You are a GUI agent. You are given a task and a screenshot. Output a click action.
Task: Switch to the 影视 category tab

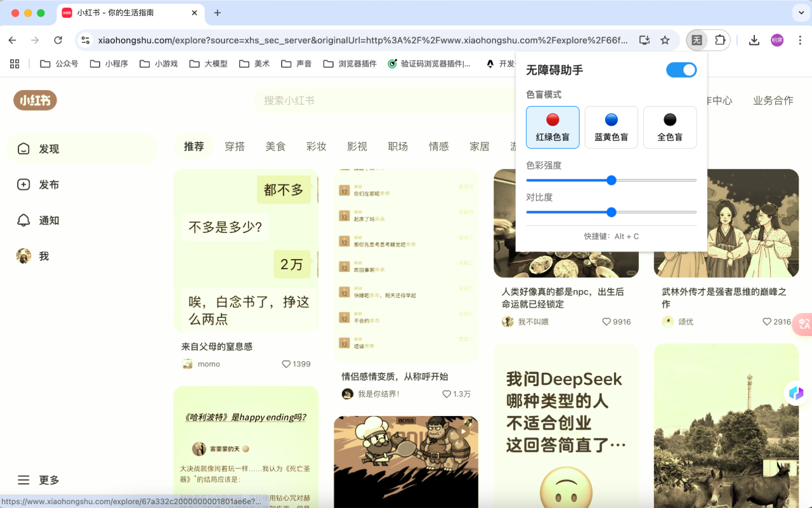[357, 147]
